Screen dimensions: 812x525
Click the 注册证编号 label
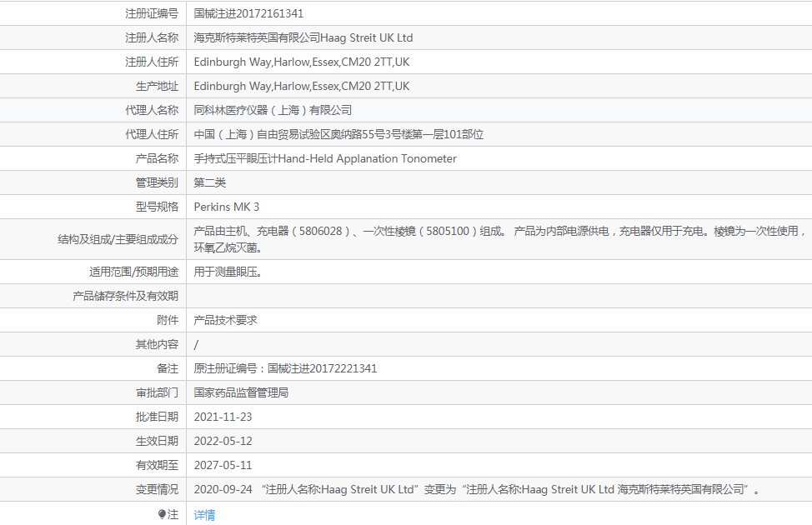point(152,13)
